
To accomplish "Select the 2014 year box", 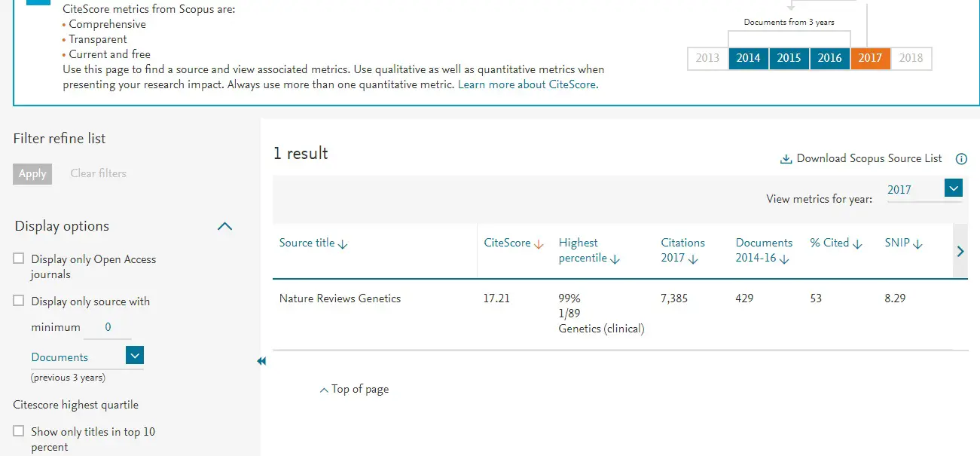I will click(748, 58).
